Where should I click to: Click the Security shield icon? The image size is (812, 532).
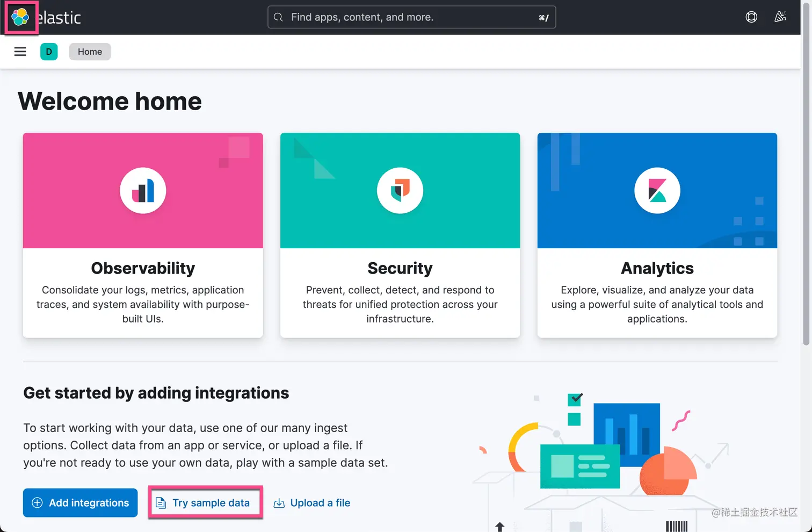400,191
